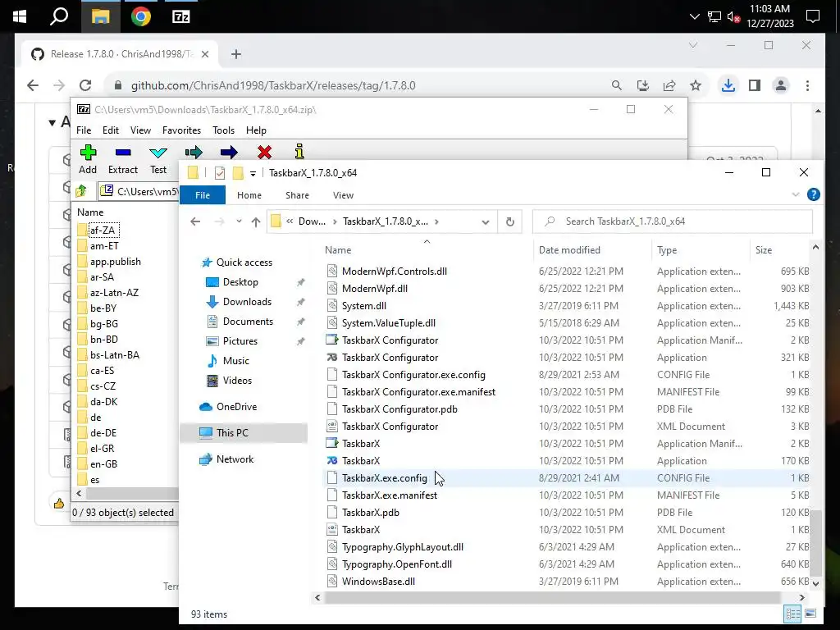Open a new Chrome tab
Viewport: 840px width, 630px height.
pos(236,54)
